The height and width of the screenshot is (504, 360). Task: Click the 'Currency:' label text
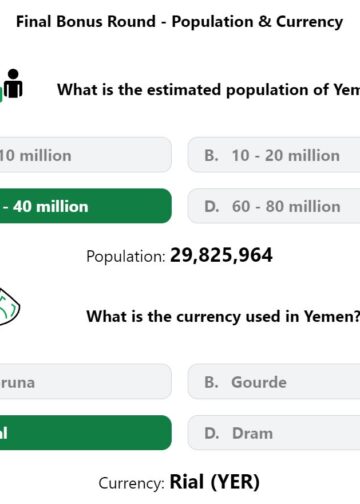(x=132, y=483)
